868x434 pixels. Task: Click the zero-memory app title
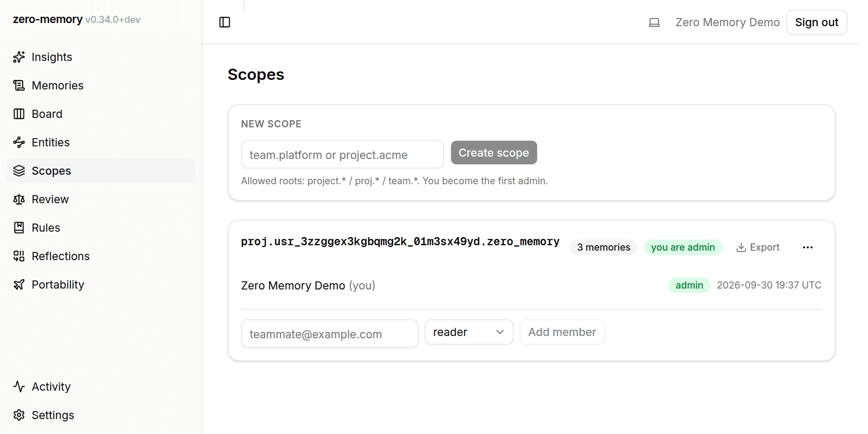pyautogui.click(x=47, y=19)
